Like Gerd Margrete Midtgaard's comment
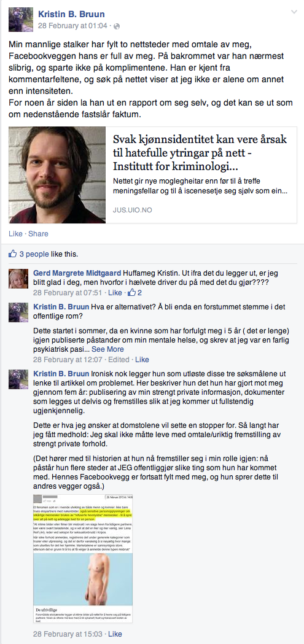 click(115, 293)
